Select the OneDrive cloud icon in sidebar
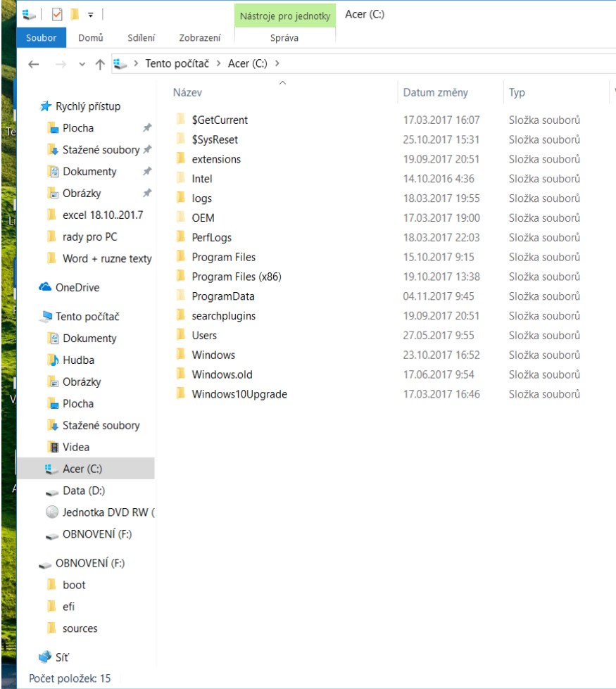This screenshot has width=616, height=689. point(45,287)
